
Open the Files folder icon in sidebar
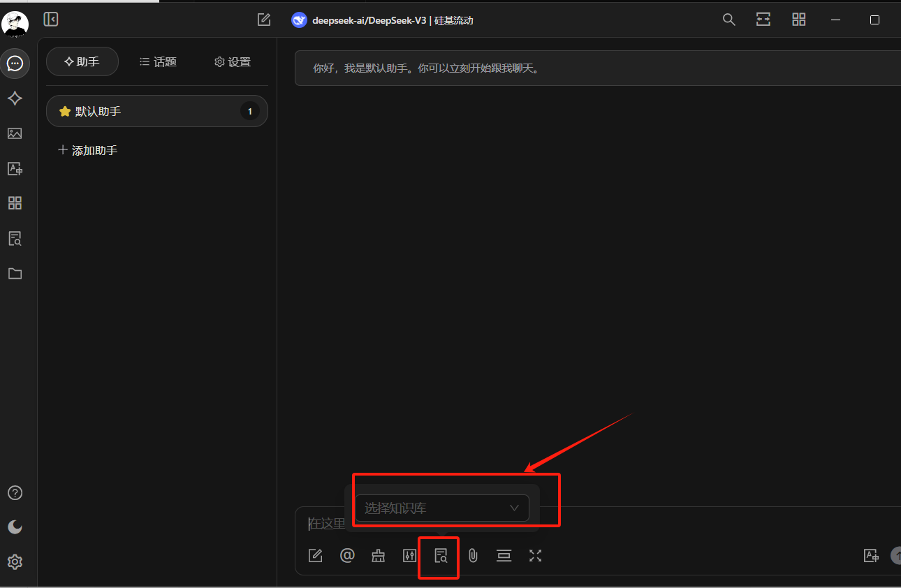15,274
